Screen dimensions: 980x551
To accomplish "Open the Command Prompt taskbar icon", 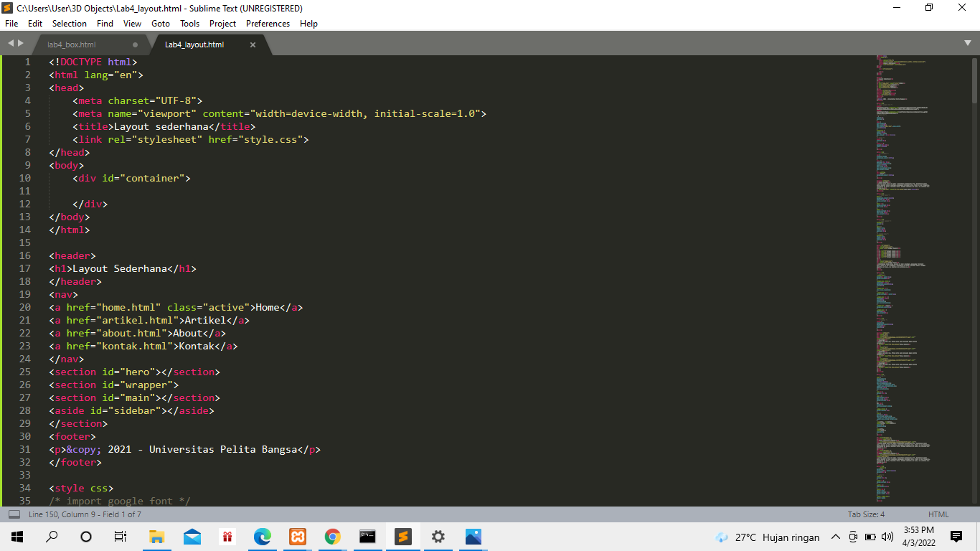I will coord(368,537).
